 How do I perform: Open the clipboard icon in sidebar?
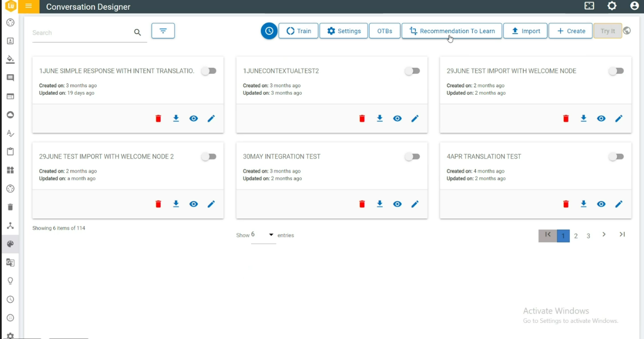tap(10, 152)
